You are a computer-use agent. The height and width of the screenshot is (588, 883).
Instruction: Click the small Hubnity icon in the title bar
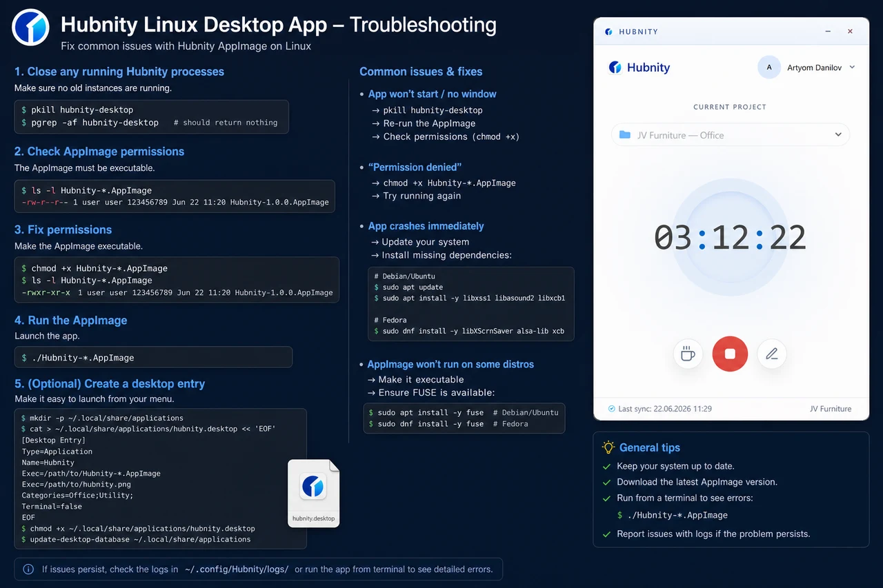click(x=608, y=32)
